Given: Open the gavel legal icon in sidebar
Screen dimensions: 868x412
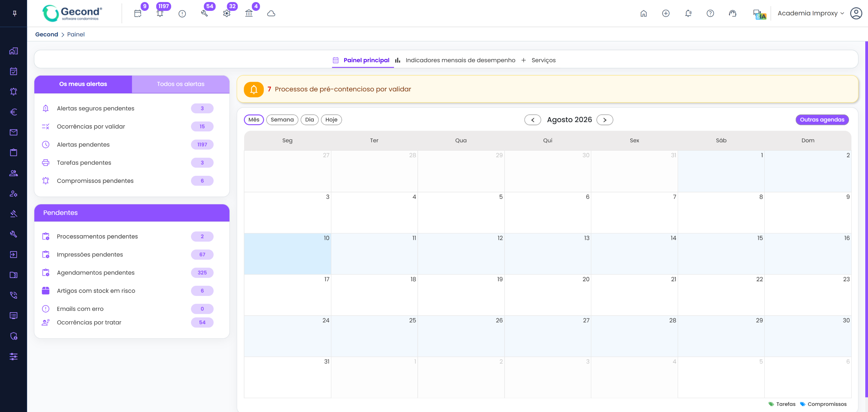Looking at the screenshot, I should (x=14, y=214).
